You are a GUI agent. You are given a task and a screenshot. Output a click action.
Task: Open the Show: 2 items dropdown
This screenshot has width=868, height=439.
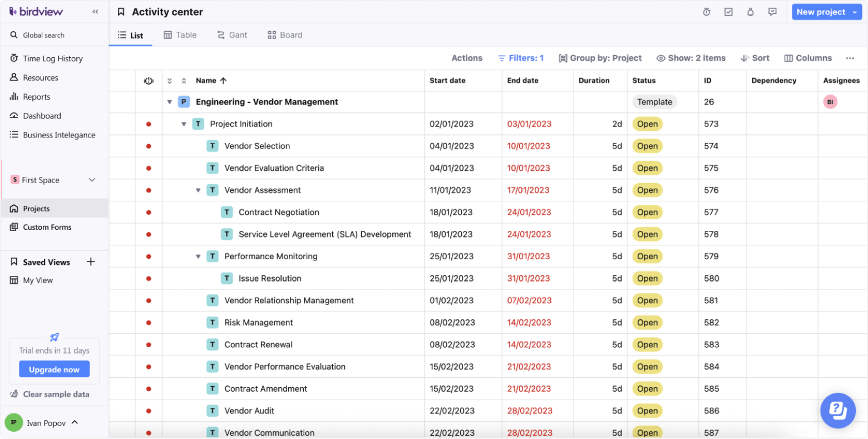pyautogui.click(x=691, y=58)
